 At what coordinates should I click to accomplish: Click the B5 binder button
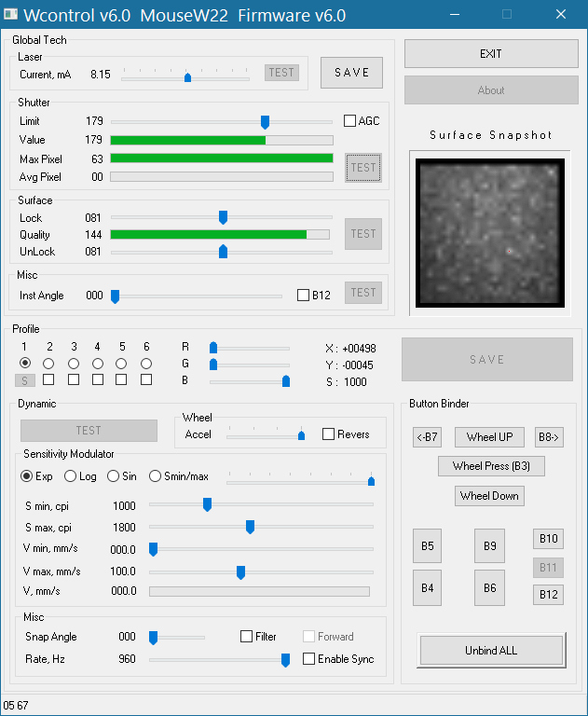428,545
